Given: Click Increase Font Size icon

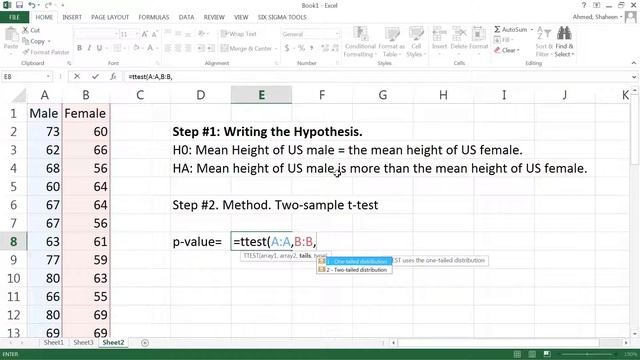Looking at the screenshot, I should pyautogui.click(x=145, y=34).
